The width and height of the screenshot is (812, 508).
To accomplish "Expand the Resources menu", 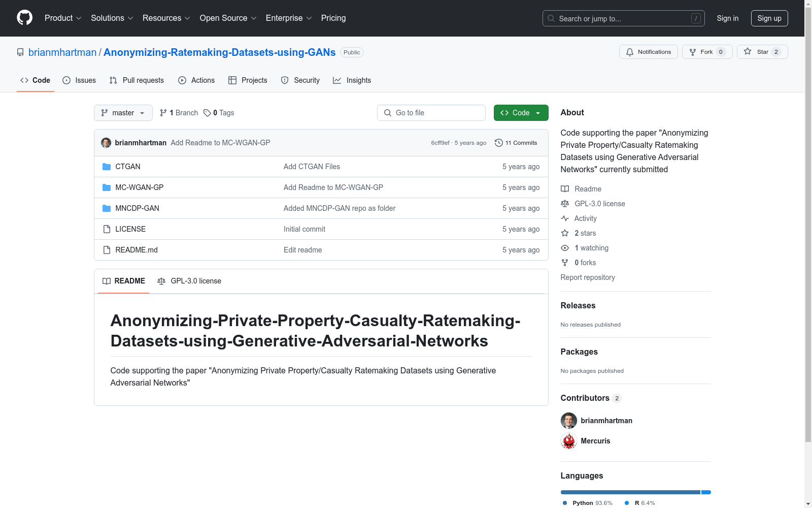I will (166, 18).
